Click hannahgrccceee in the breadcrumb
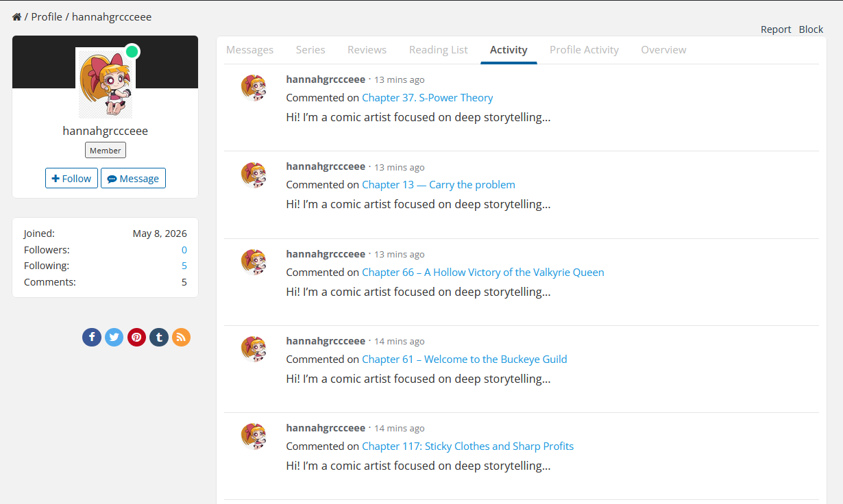The height and width of the screenshot is (504, 843). tap(112, 16)
